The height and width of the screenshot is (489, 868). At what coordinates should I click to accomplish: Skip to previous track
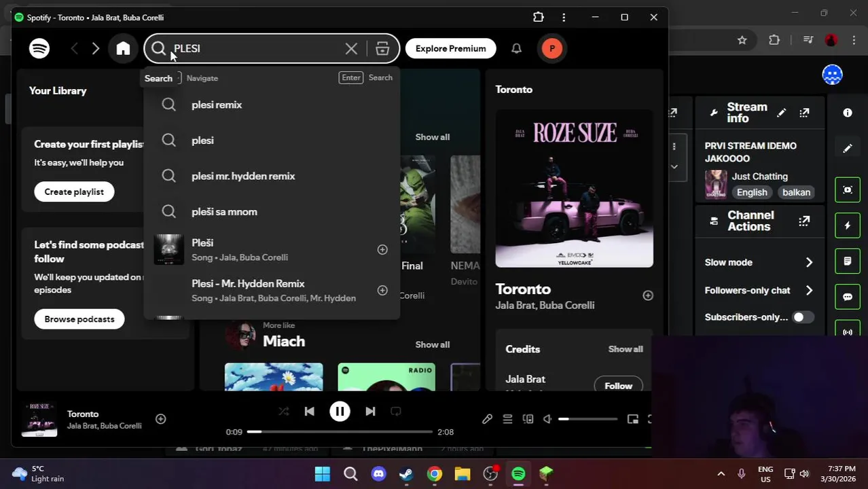click(x=309, y=411)
